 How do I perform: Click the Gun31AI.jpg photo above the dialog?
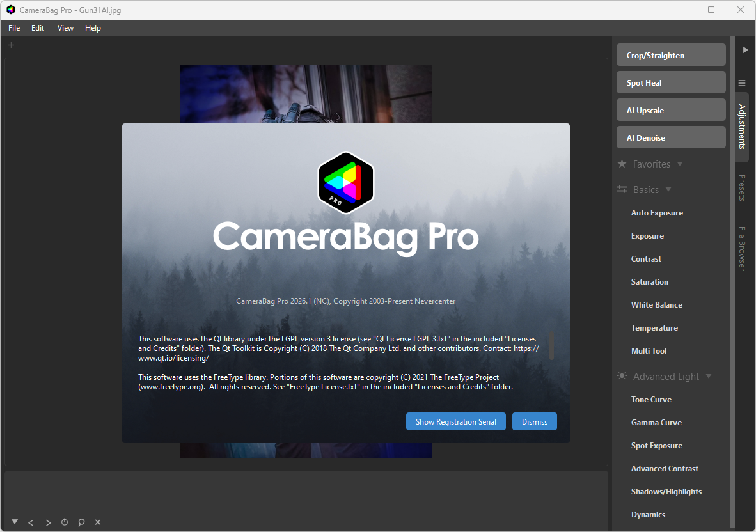(x=306, y=94)
